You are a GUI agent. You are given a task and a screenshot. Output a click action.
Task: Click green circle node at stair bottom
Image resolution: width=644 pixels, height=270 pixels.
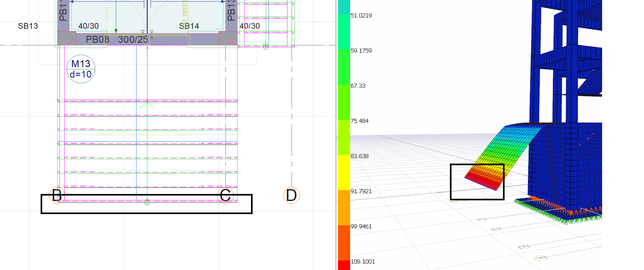147,202
